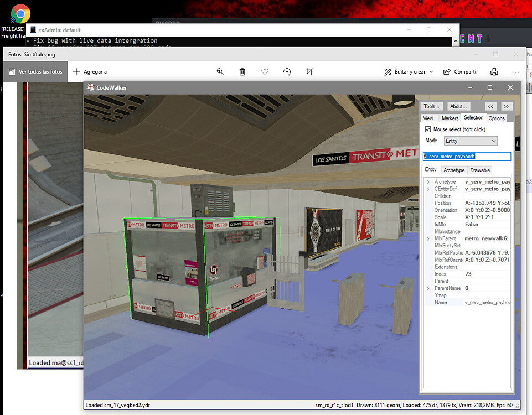
Task: Expand the Archetype property row
Action: pos(428,182)
